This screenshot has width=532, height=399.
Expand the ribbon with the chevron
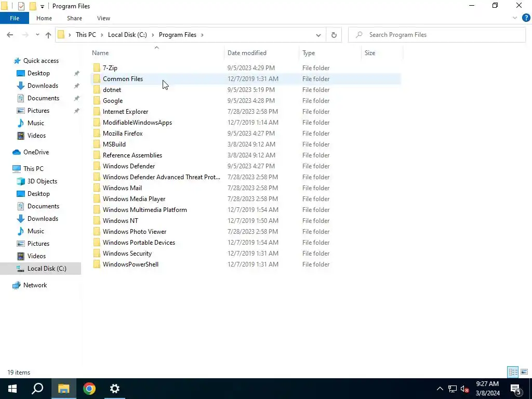[515, 18]
